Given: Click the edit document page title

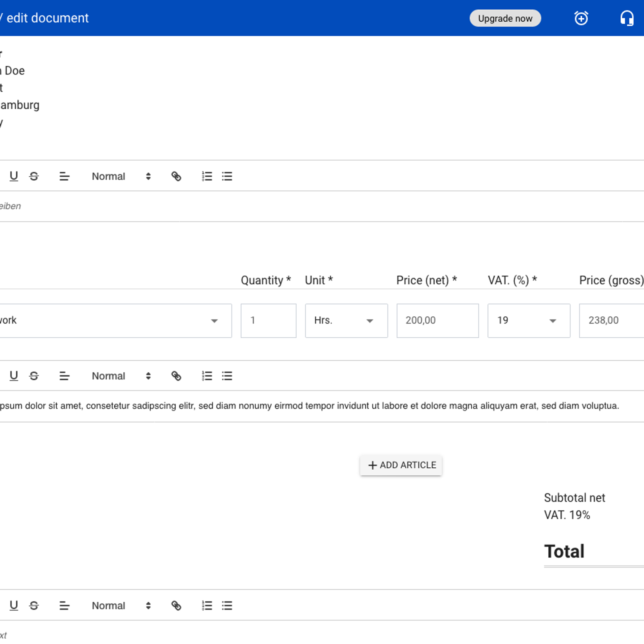Looking at the screenshot, I should click(x=47, y=18).
